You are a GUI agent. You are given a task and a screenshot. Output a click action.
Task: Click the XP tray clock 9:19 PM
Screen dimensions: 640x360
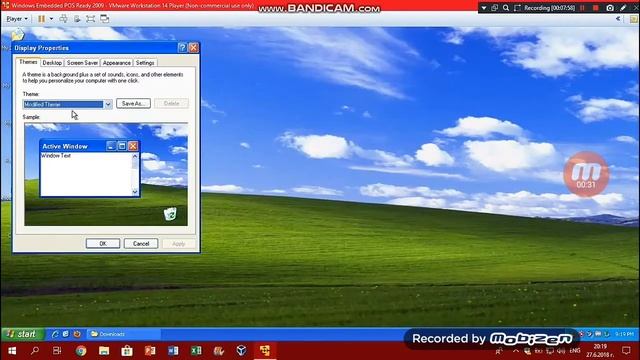point(624,334)
